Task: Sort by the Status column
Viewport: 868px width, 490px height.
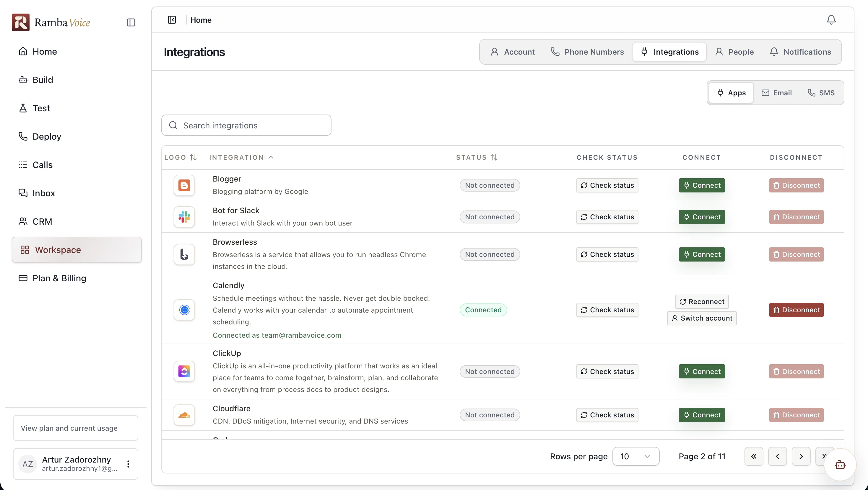Action: pyautogui.click(x=477, y=157)
